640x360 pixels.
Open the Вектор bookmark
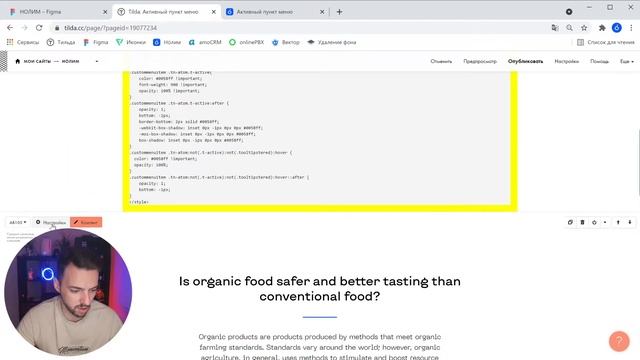click(286, 42)
